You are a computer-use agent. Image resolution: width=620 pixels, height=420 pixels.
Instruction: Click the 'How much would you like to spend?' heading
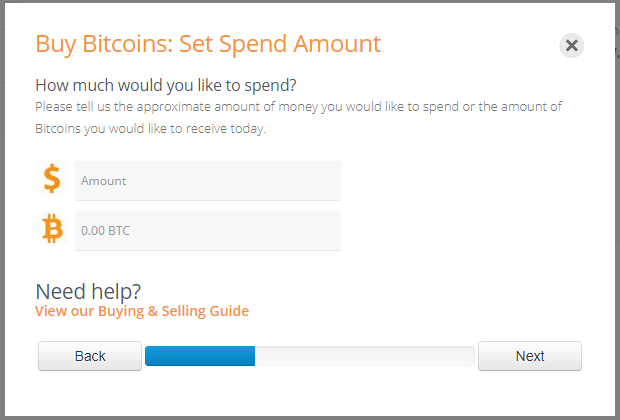point(166,85)
